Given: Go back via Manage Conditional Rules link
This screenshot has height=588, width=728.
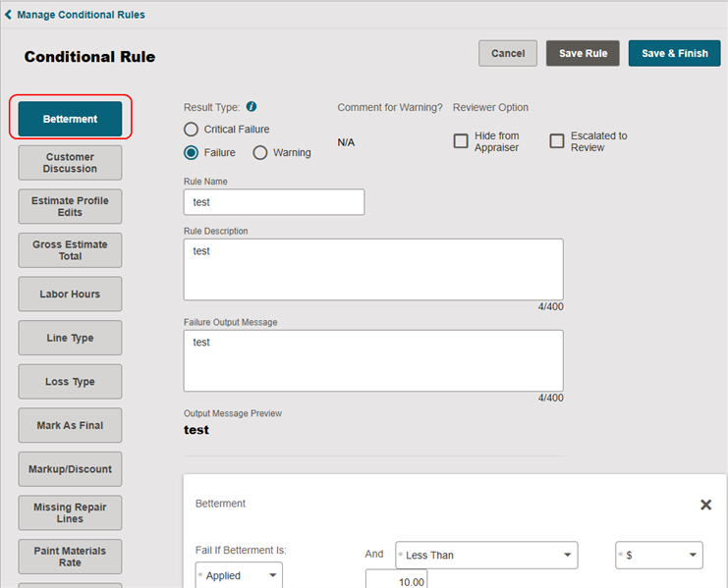Looking at the screenshot, I should pyautogui.click(x=81, y=15).
